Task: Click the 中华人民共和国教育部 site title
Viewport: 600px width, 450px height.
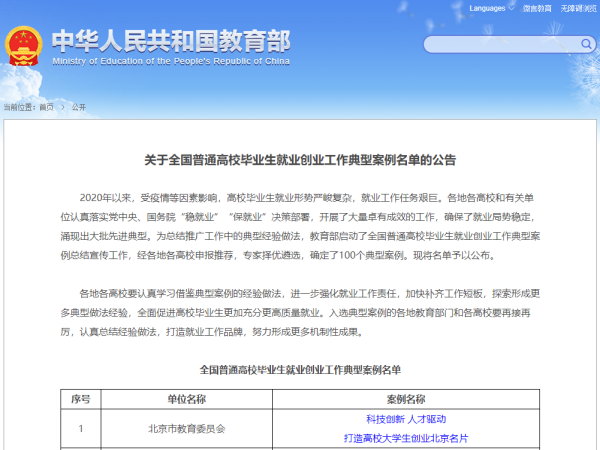Action: tap(171, 40)
